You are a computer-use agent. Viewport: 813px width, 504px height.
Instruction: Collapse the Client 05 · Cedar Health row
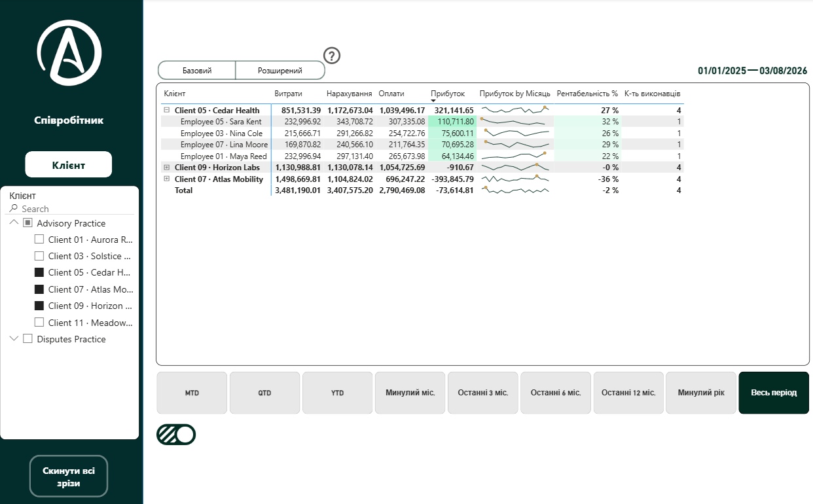[x=166, y=111]
